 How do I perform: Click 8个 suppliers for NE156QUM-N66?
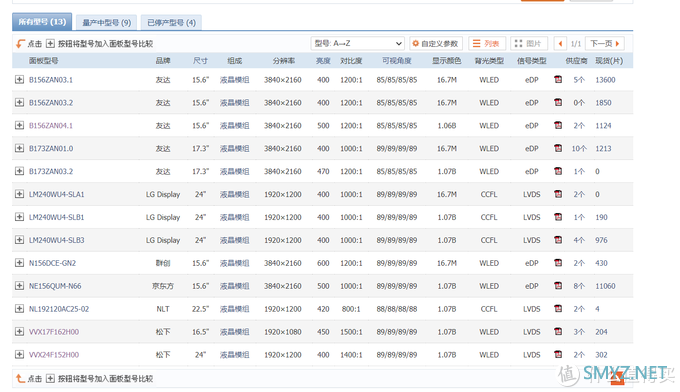click(579, 286)
